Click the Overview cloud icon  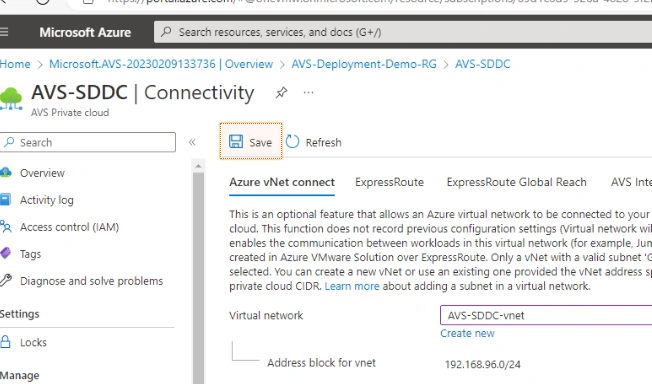(5, 172)
